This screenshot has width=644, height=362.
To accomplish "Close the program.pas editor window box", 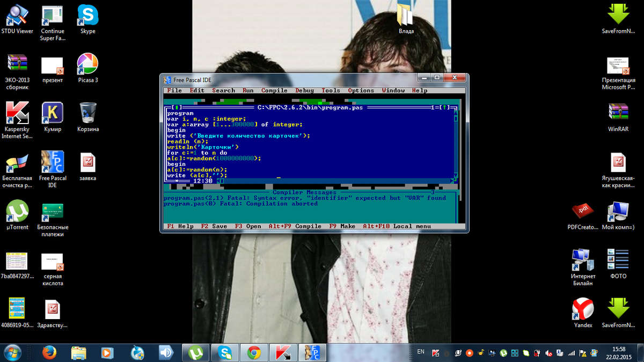I will [x=177, y=108].
